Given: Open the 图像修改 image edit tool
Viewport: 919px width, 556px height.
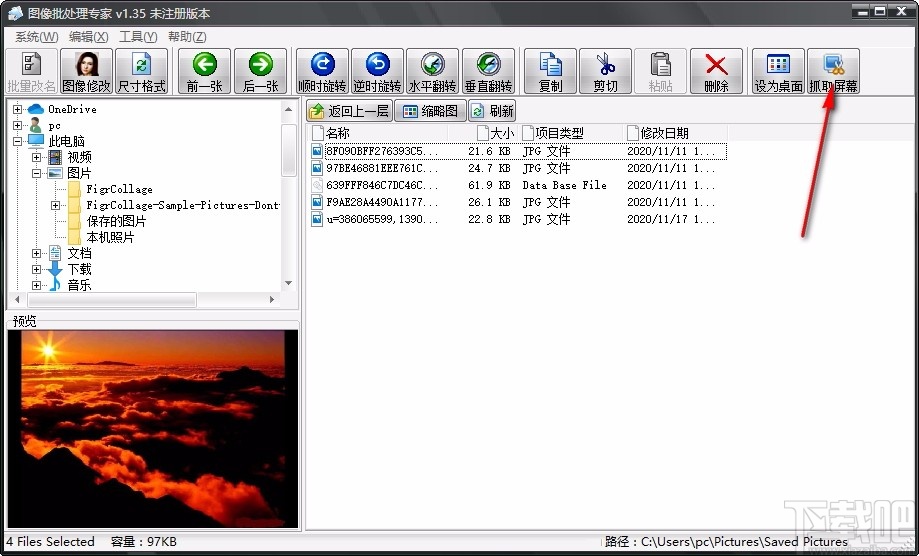Looking at the screenshot, I should click(86, 71).
